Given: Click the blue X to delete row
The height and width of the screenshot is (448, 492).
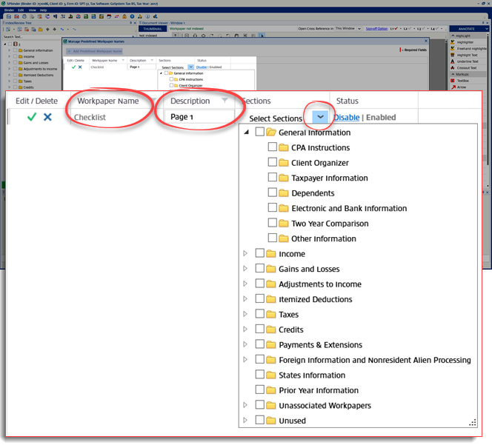Looking at the screenshot, I should click(x=47, y=117).
